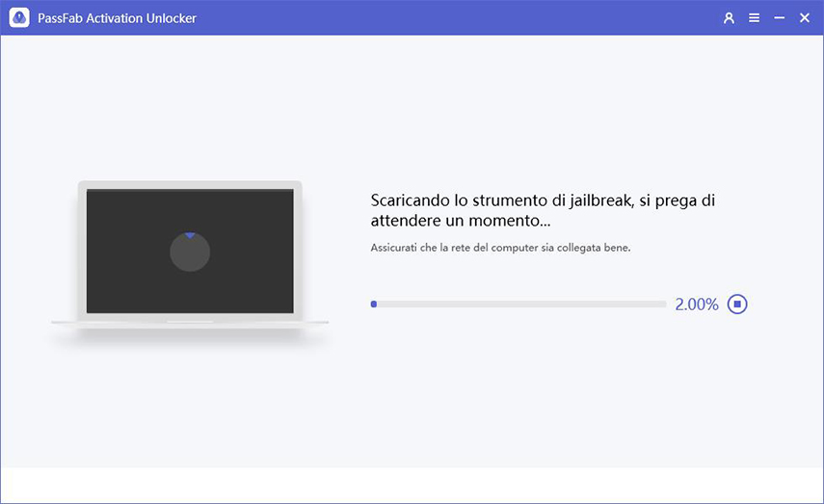Image resolution: width=824 pixels, height=504 pixels.
Task: Click the gray unfilled progress bar track
Action: [x=520, y=305]
